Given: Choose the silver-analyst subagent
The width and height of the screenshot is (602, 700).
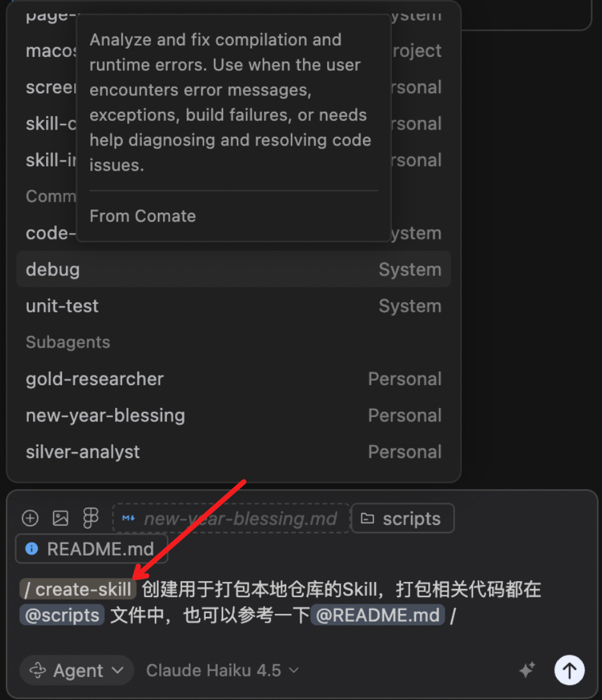Looking at the screenshot, I should (233, 452).
